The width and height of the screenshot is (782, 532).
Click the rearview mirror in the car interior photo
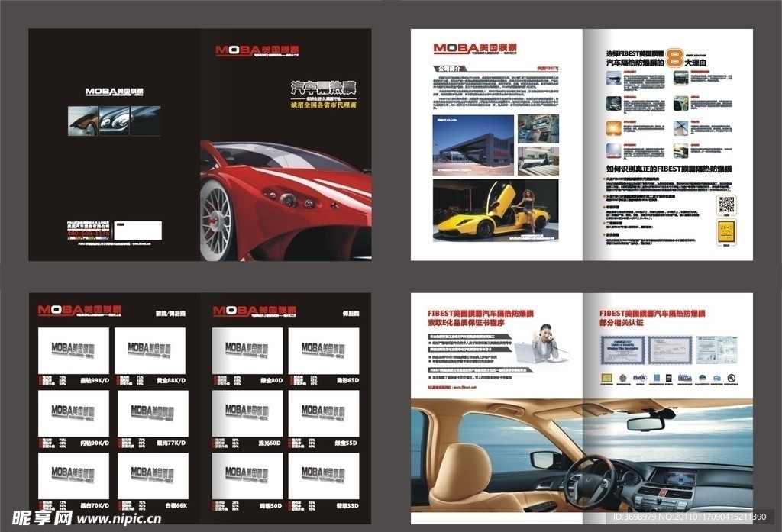click(645, 424)
